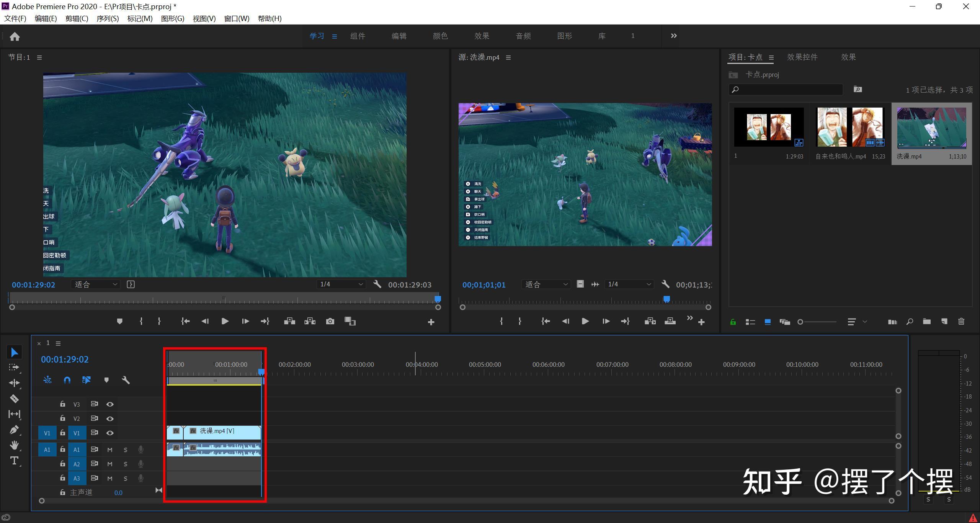This screenshot has width=980, height=523.
Task: Lock the V1 track
Action: (62, 433)
